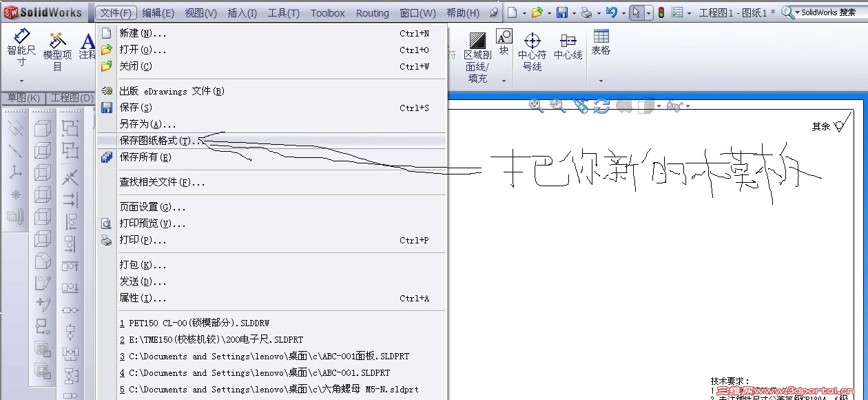Open the Help (帮助) menu

point(463,13)
